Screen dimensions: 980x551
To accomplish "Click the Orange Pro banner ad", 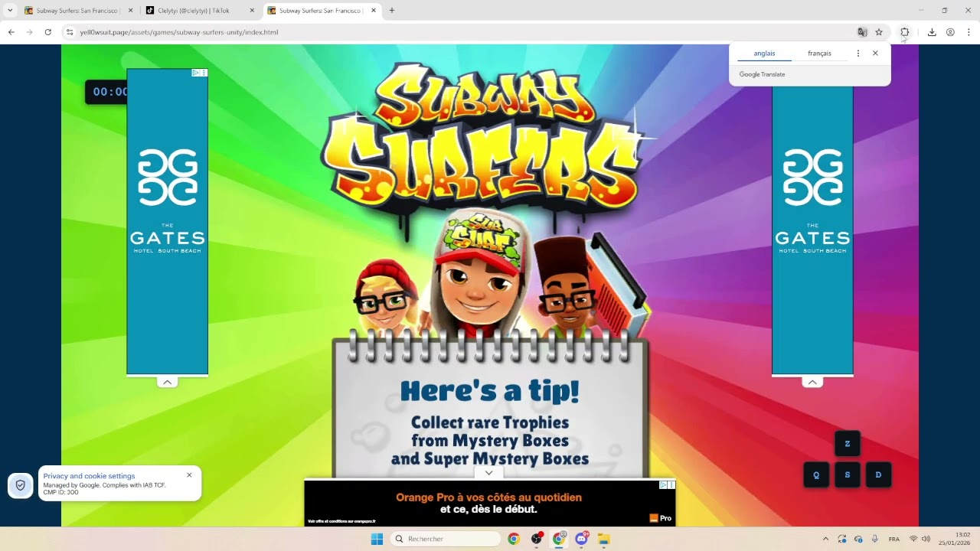I will tap(490, 503).
